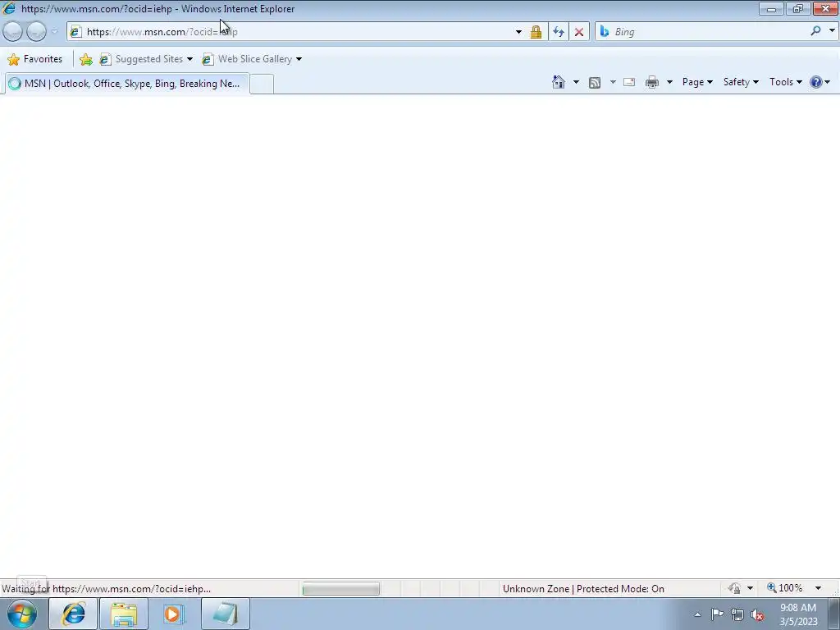Viewport: 840px width, 630px height.
Task: Click the search magnifier icon
Action: point(816,31)
